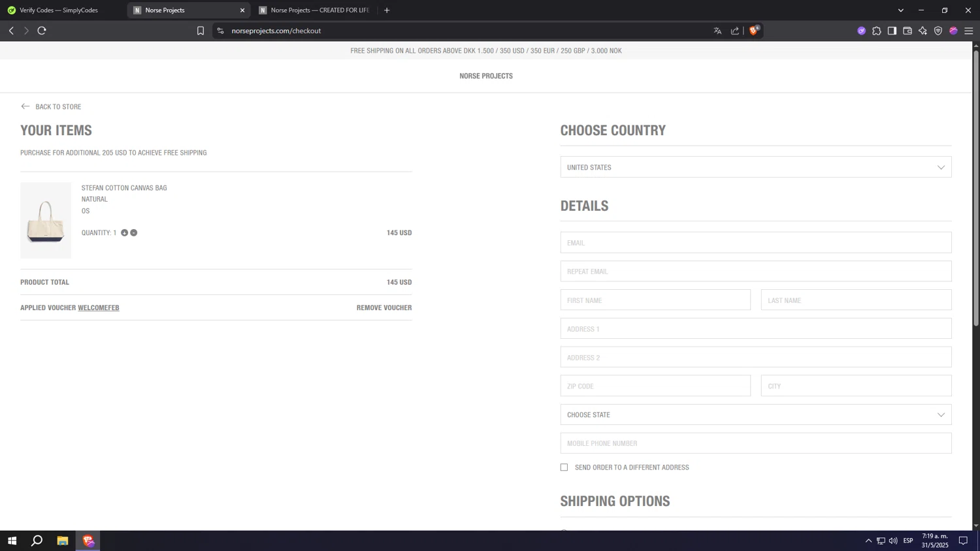
Task: Click Back to Store link
Action: [x=58, y=106]
